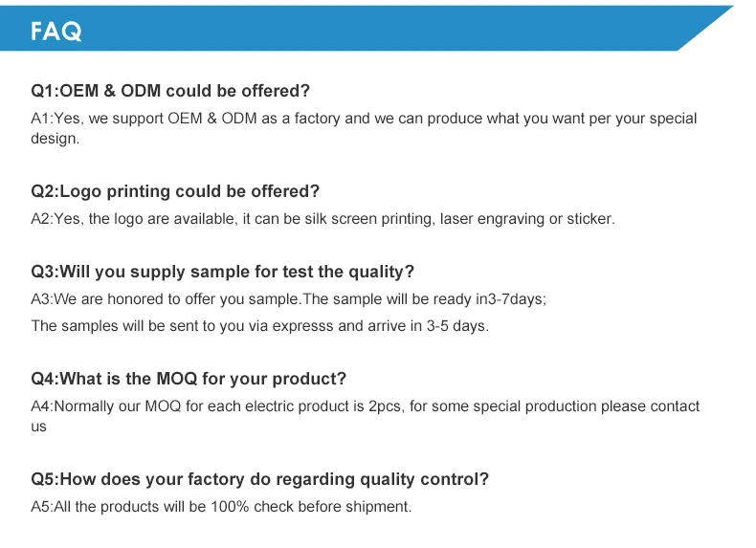Viewport: 756px width, 548px height.
Task: Click the A4 answer about normal MOQ
Action: click(x=365, y=406)
